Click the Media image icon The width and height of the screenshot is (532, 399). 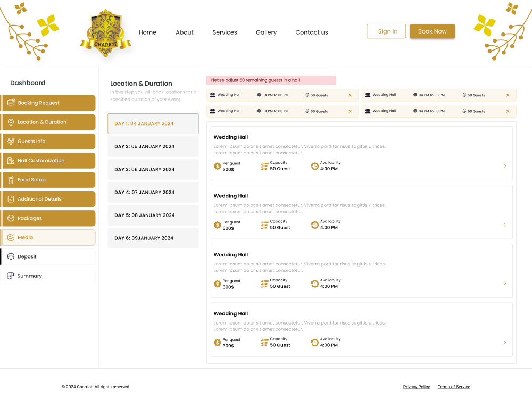pyautogui.click(x=11, y=237)
